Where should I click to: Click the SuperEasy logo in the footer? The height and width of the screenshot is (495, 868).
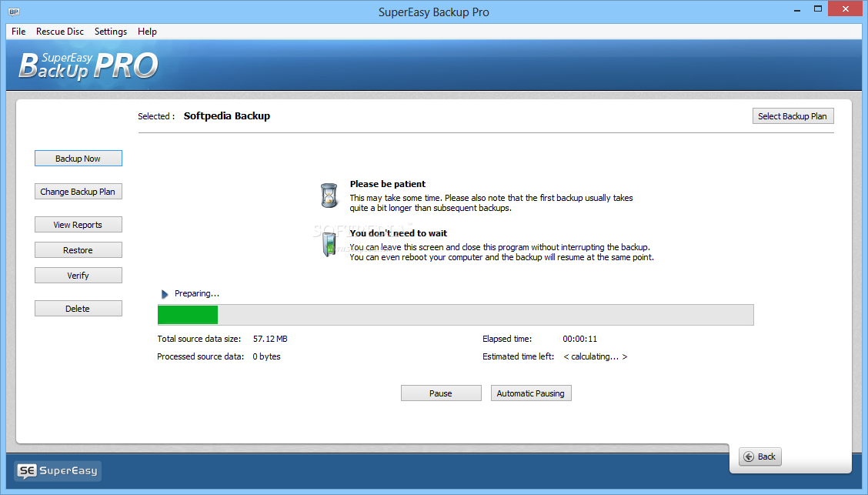(x=58, y=470)
